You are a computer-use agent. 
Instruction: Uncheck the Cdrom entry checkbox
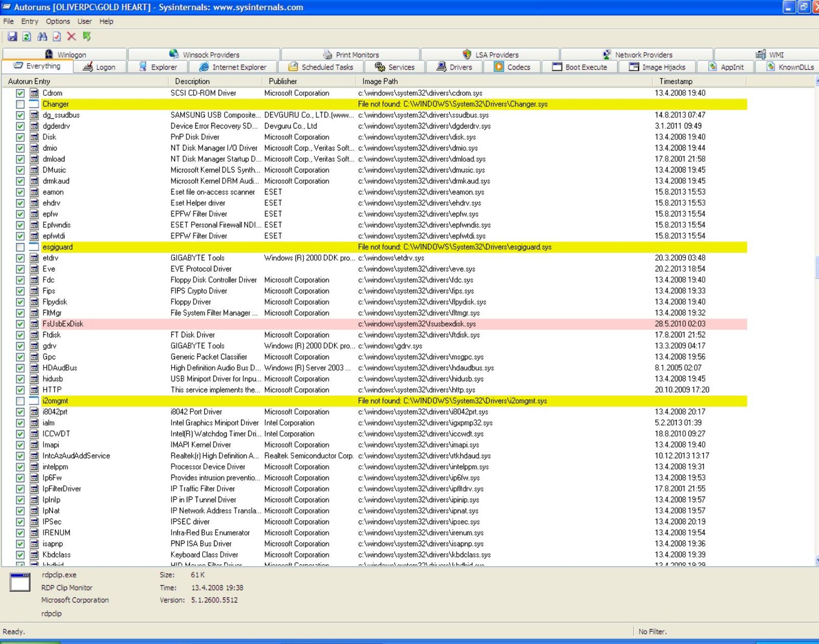[x=20, y=93]
